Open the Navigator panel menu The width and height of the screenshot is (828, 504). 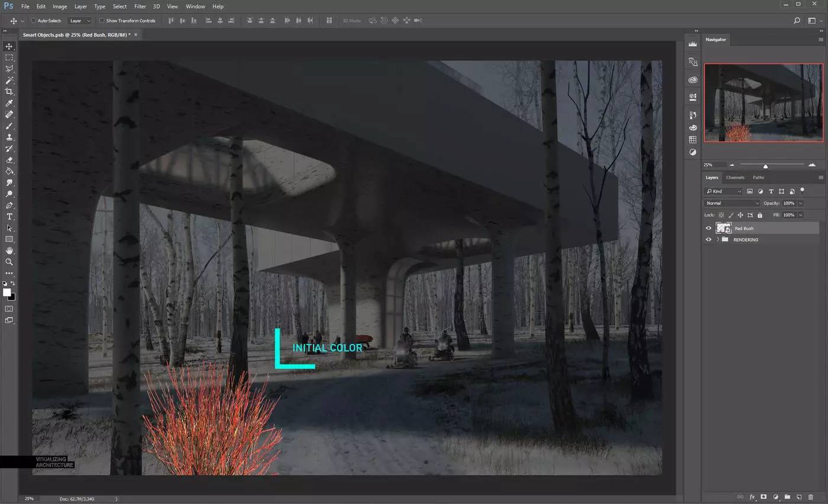click(x=821, y=40)
